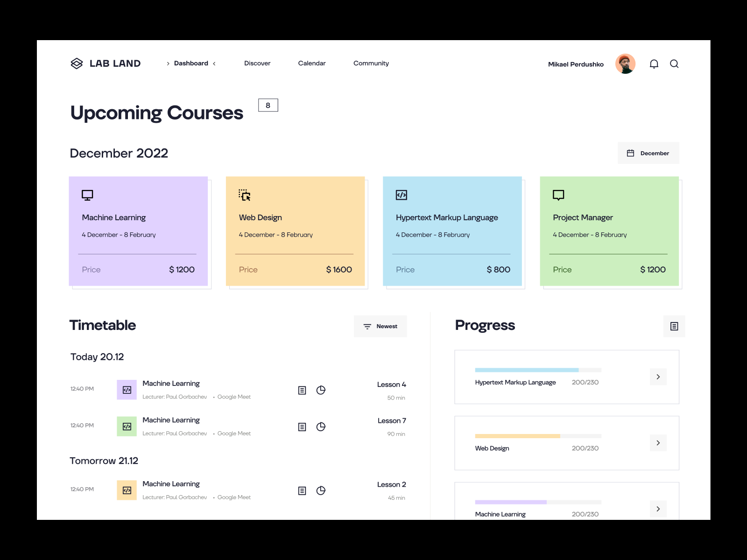Viewport: 747px width, 560px height.
Task: Open search with the magnifier icon
Action: 675,64
